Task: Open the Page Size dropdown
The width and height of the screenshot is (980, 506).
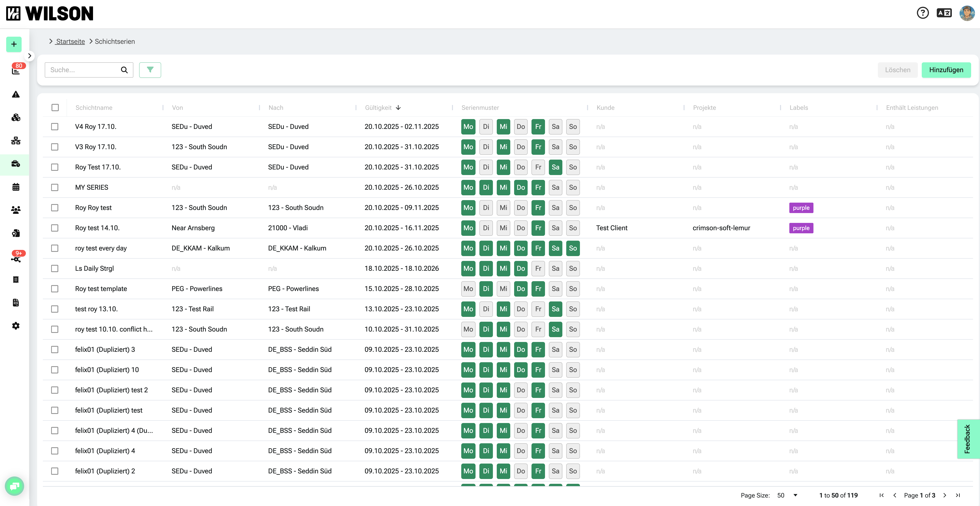Action: (x=788, y=495)
